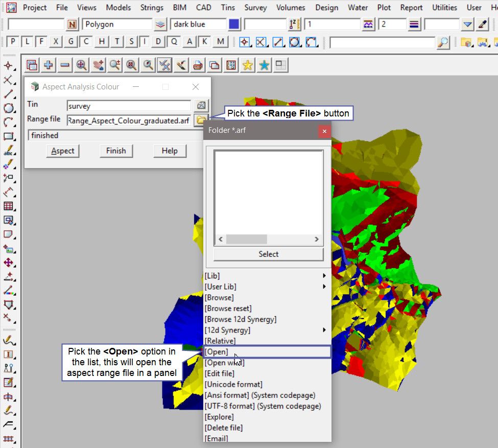Click the Range file folder browse icon
498x448 pixels.
(x=200, y=120)
